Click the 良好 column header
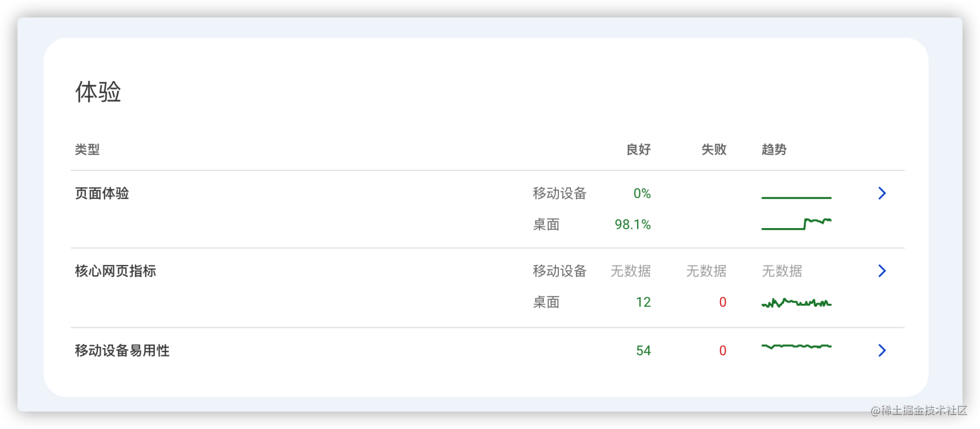This screenshot has height=429, width=980. 638,149
